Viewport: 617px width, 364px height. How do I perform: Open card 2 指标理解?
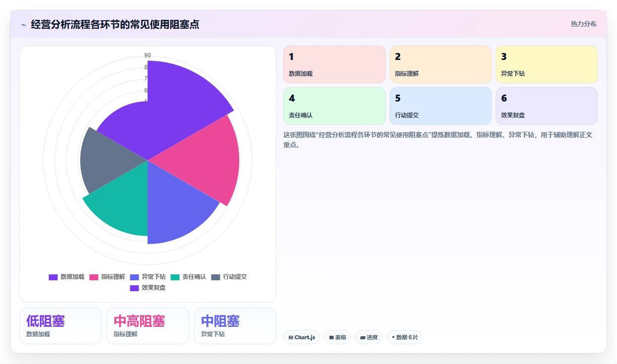[440, 64]
